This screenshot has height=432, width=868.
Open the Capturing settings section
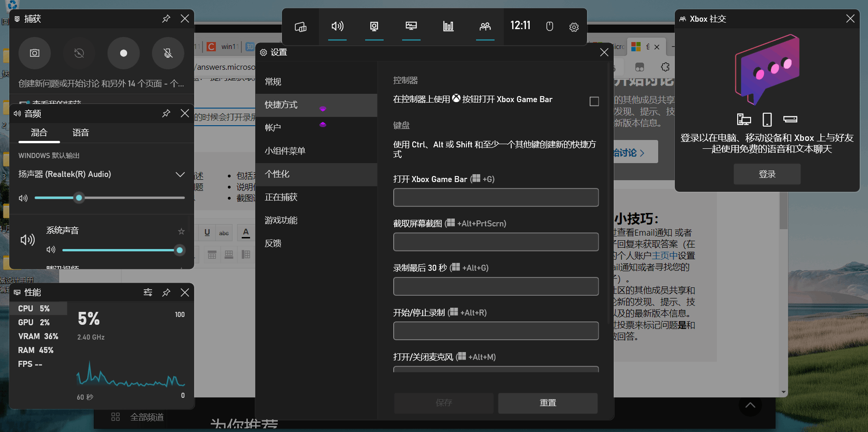click(x=316, y=197)
